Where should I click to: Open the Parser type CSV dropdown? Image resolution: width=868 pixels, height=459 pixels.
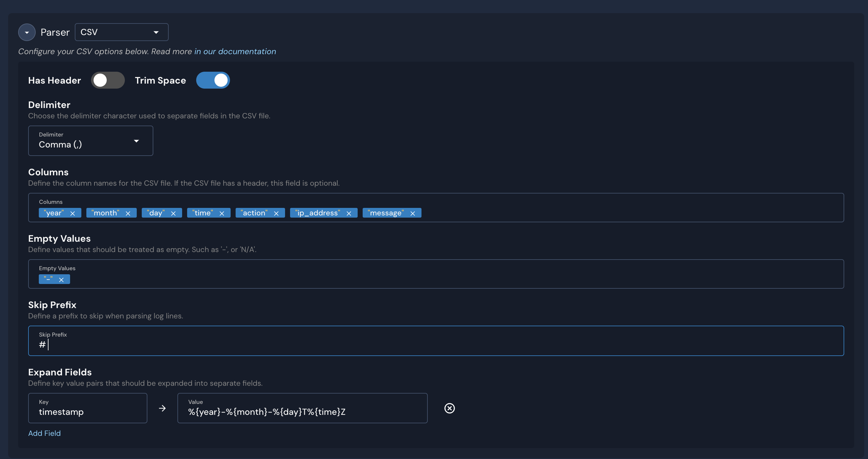[x=121, y=32]
